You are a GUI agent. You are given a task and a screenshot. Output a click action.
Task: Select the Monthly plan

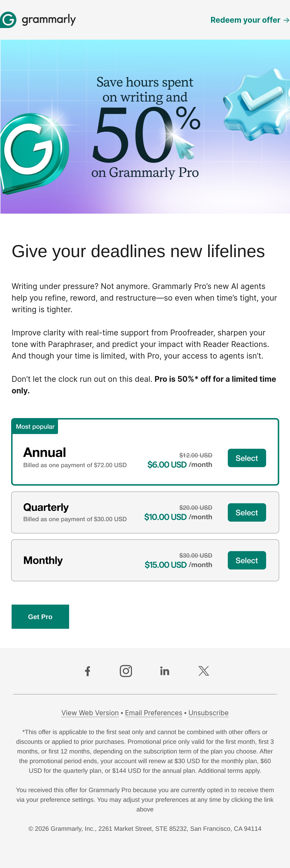(x=246, y=560)
